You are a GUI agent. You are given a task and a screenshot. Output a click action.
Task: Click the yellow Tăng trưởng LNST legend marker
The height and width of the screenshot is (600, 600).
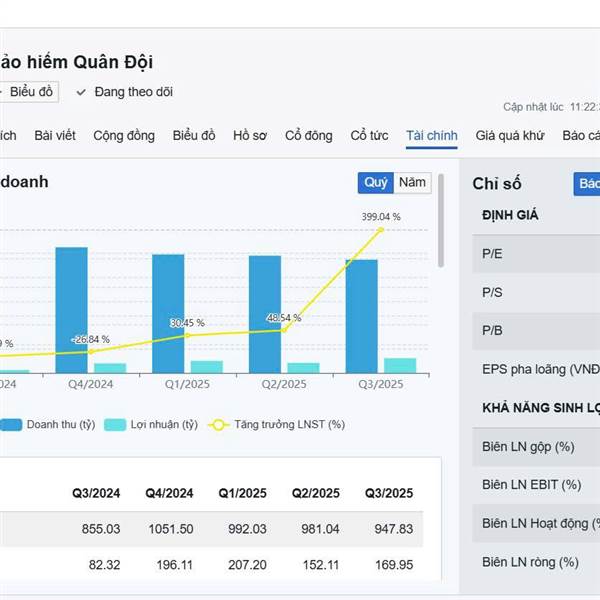pos(219,424)
